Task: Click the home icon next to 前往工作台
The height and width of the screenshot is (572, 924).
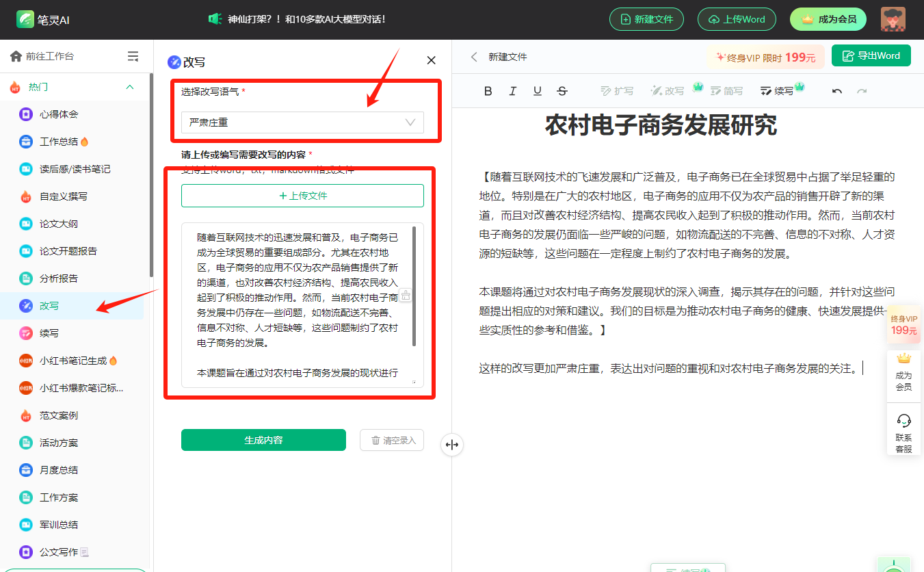Action: point(14,57)
